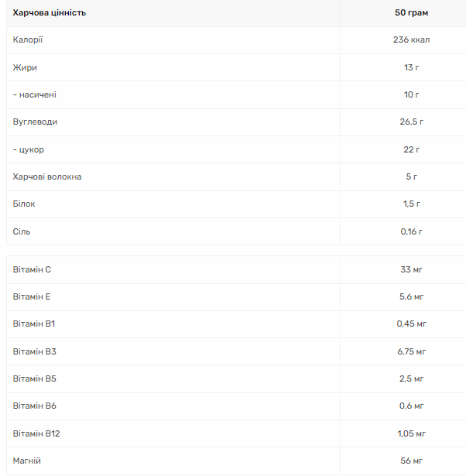Click the 'Жири' row label
466x476 pixels.
pos(25,67)
